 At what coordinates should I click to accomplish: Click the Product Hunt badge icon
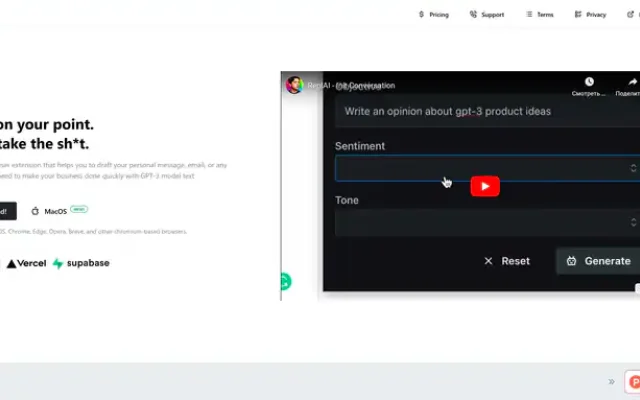[633, 382]
